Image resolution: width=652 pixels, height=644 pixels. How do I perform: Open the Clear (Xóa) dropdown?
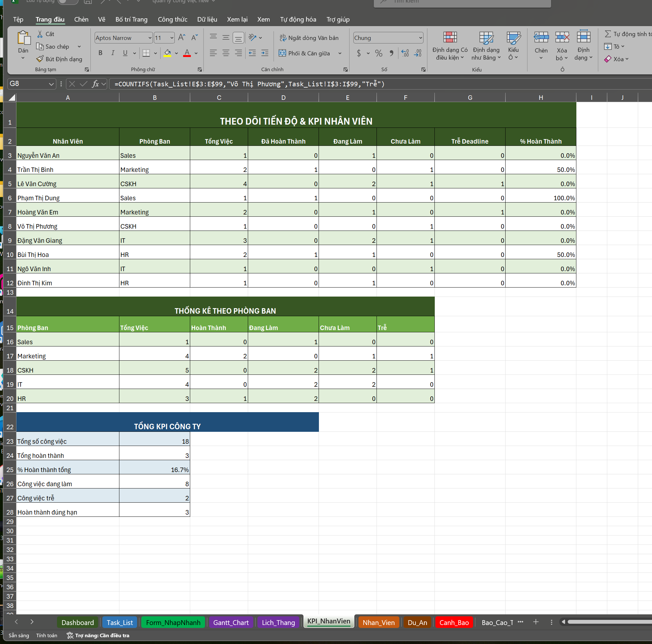tap(617, 59)
